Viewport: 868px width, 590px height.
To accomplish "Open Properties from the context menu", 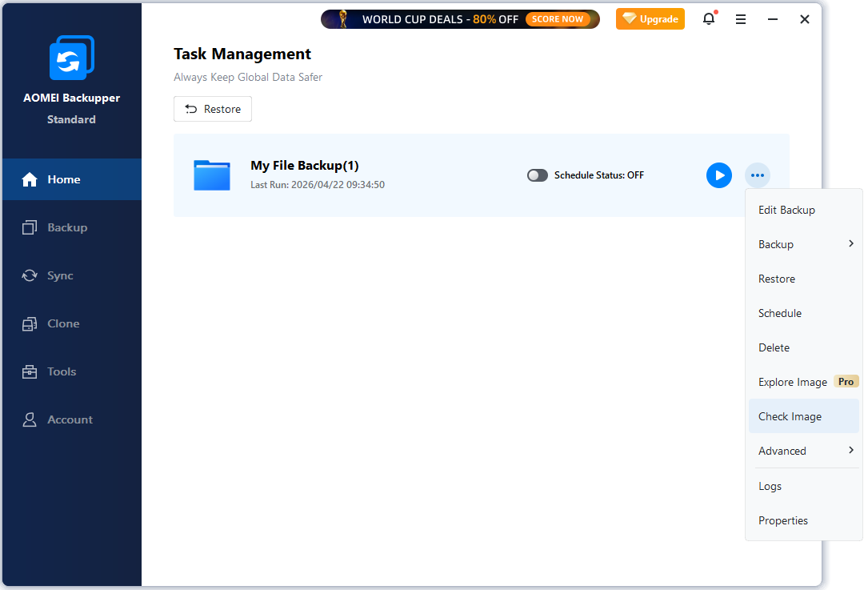I will click(804, 520).
